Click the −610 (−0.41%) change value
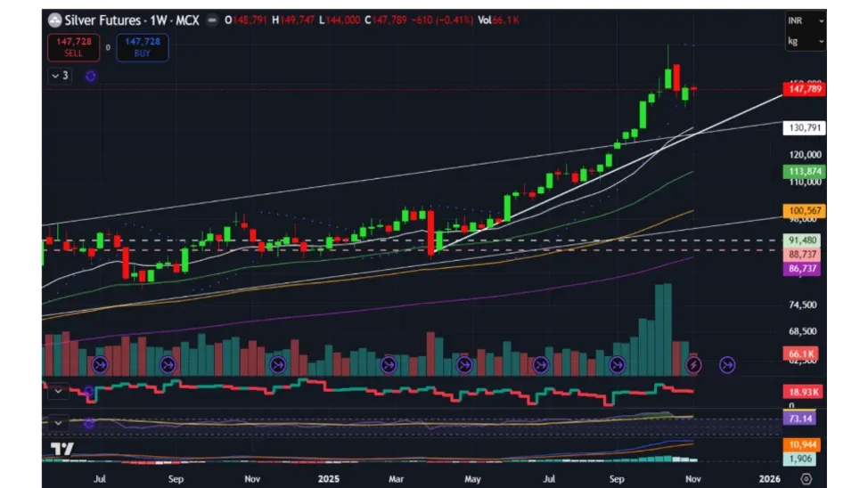The height and width of the screenshot is (488, 868). click(x=442, y=20)
